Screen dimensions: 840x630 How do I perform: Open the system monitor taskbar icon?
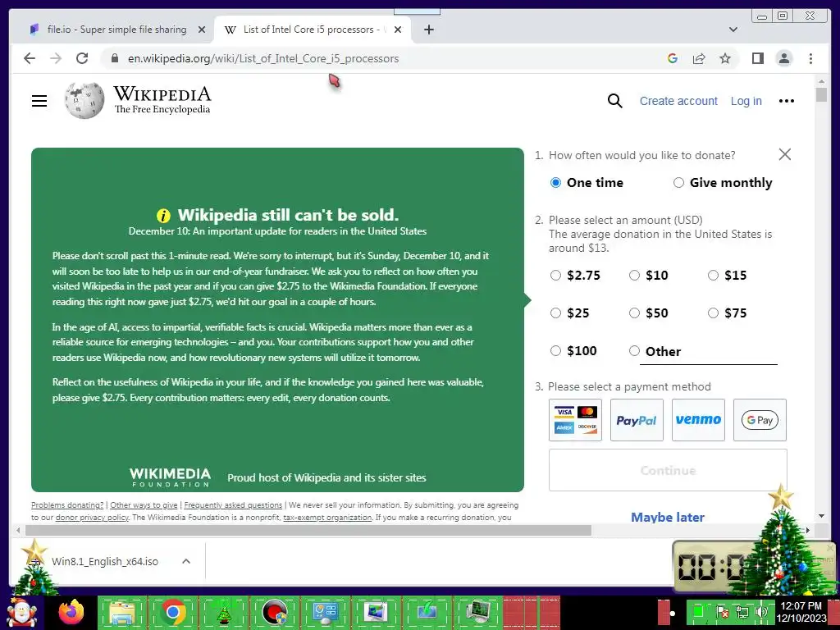(478, 612)
